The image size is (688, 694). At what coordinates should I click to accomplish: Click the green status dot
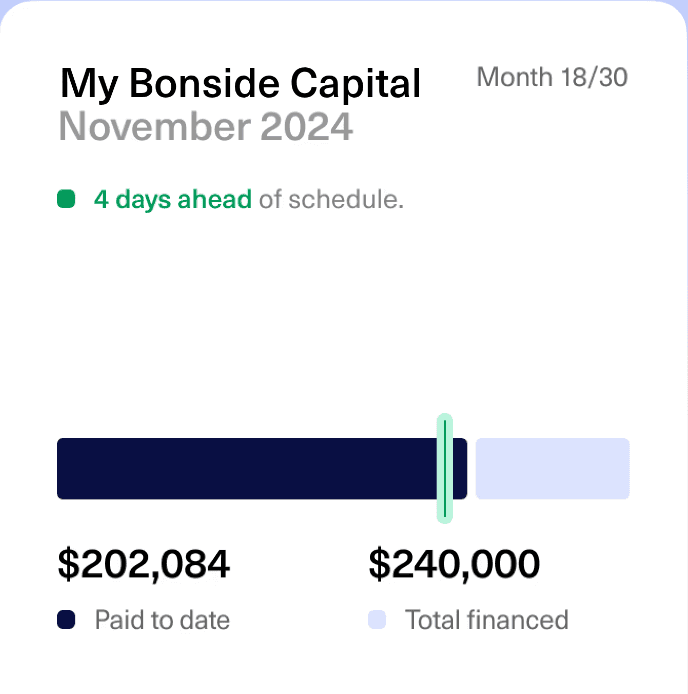point(67,199)
